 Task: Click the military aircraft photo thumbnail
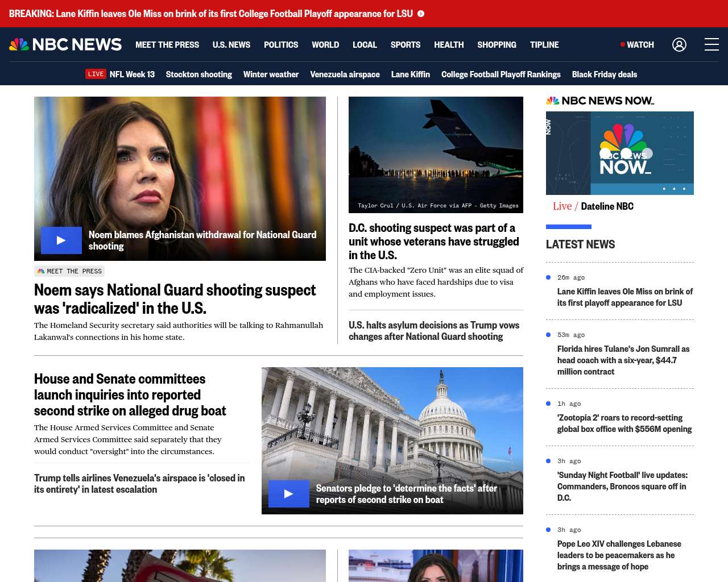tap(436, 155)
